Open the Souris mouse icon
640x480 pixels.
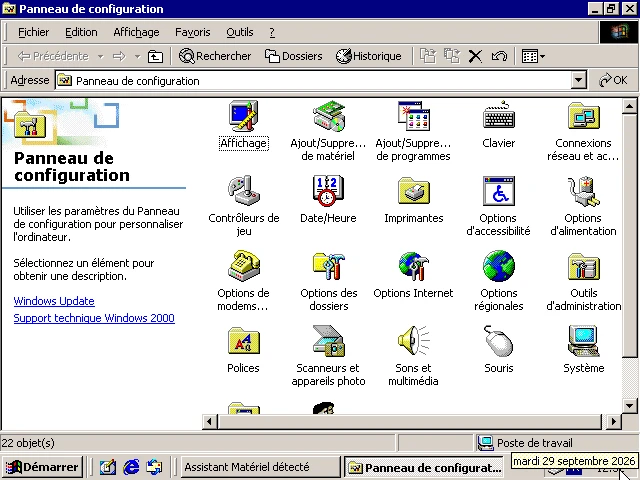498,341
